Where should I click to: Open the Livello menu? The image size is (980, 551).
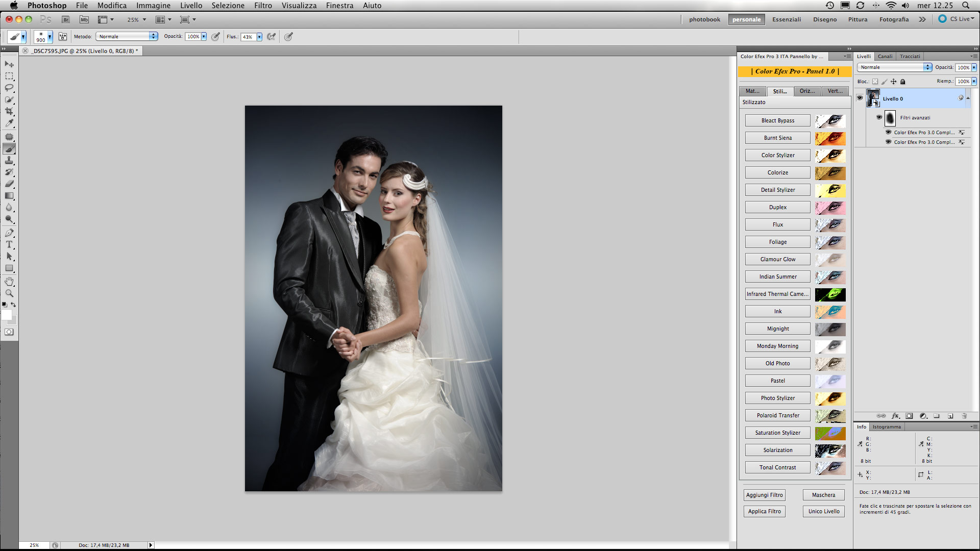click(191, 5)
